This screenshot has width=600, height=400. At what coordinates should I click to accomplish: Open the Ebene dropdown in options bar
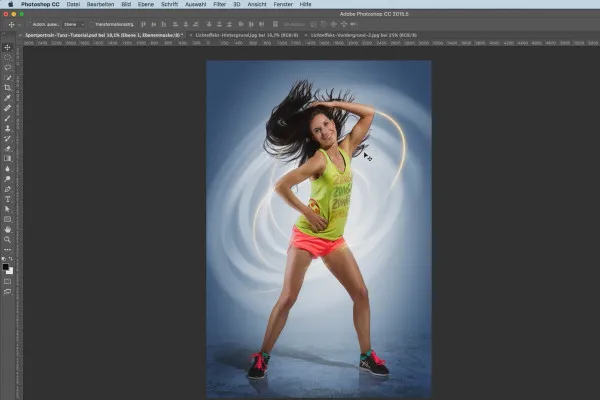[73, 24]
